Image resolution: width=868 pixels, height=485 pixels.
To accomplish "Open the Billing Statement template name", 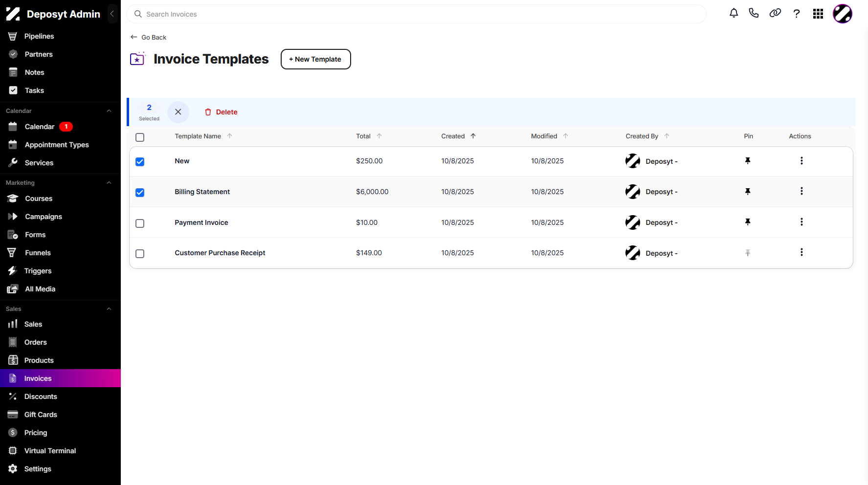I will (x=202, y=192).
